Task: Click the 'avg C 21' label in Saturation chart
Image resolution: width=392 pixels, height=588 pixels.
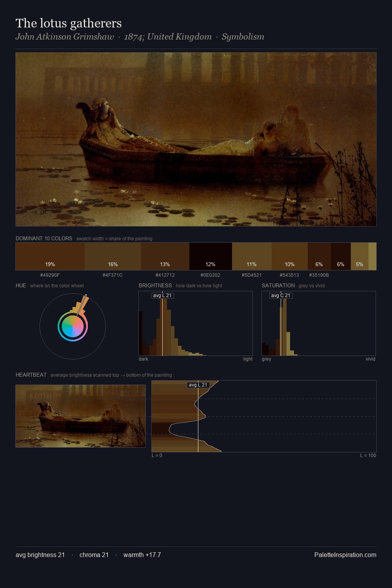Action: (281, 296)
